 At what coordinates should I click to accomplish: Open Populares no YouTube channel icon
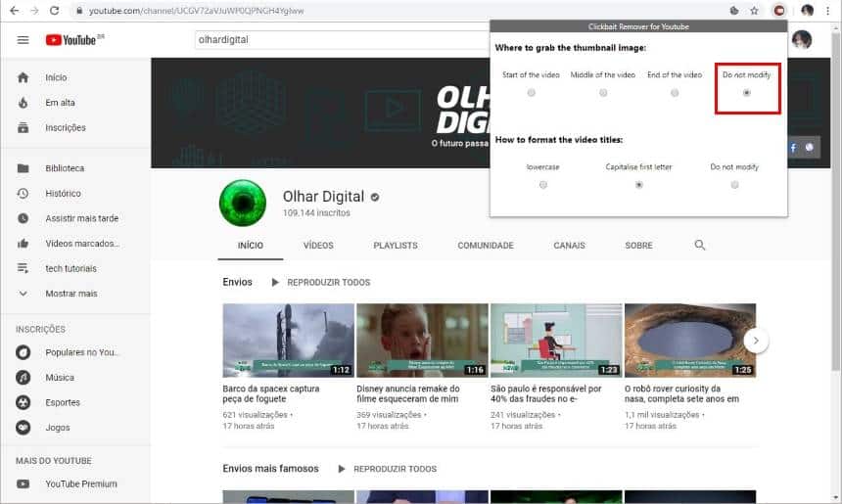[23, 352]
